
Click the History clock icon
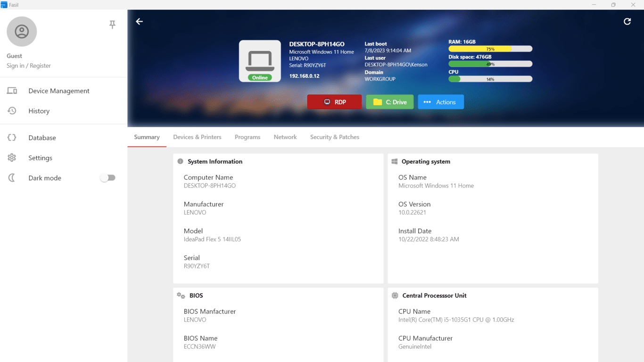[x=12, y=111]
